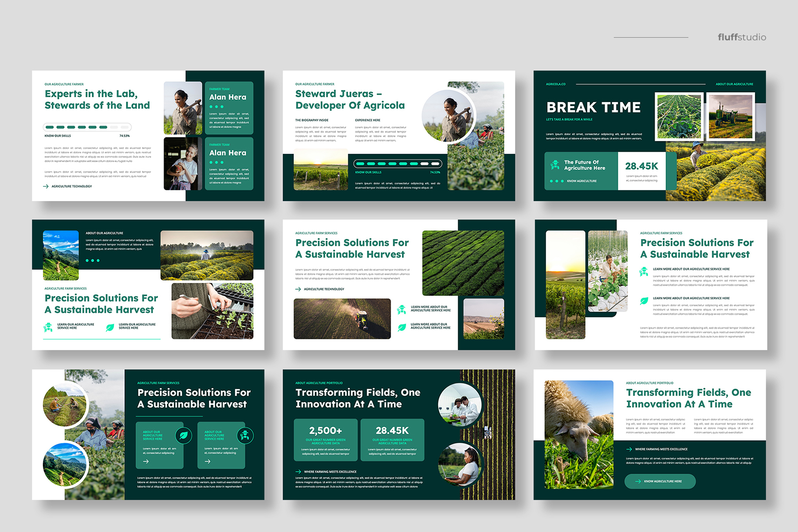Click the hands planting seedlings photo

click(x=212, y=311)
